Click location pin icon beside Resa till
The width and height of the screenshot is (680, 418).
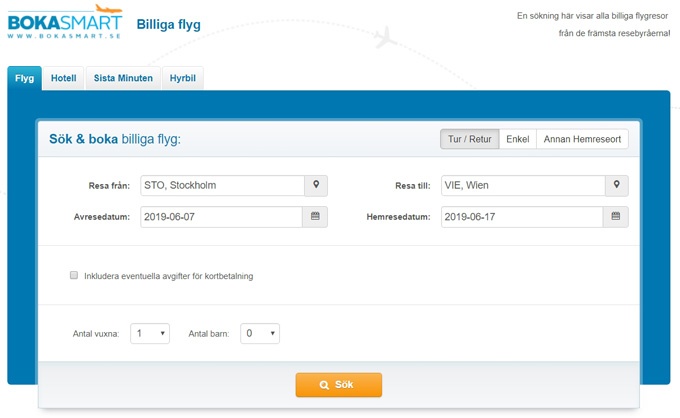616,185
